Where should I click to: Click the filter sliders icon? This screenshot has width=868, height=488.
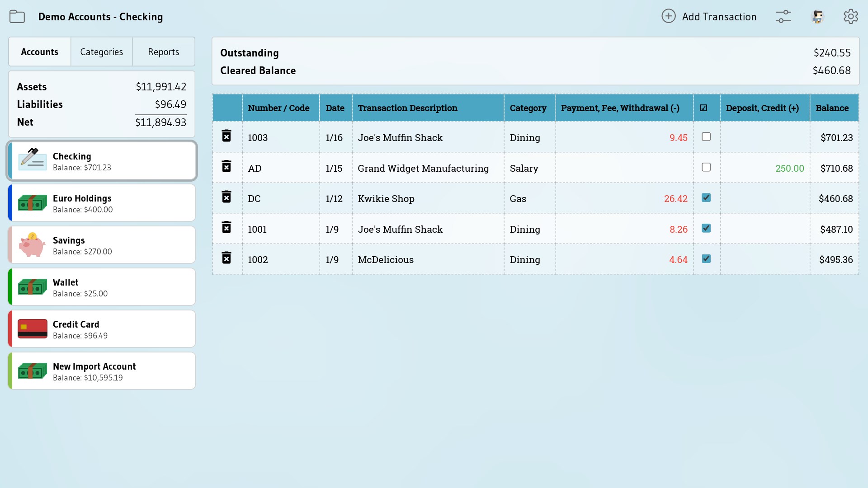(783, 17)
